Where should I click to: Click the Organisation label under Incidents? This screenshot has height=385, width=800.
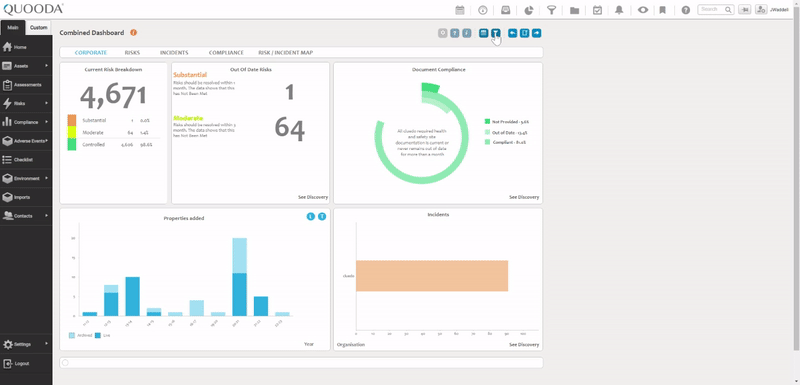click(351, 345)
